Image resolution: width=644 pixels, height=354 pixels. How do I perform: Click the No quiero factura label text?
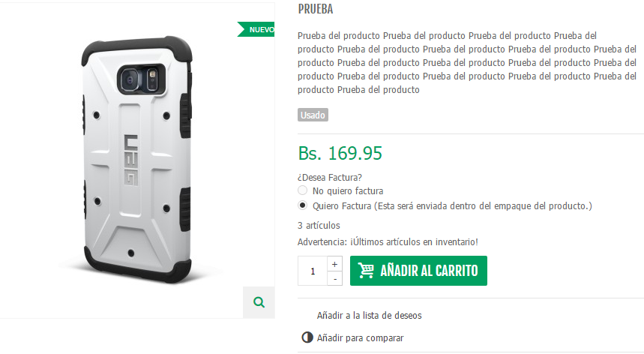tap(348, 191)
